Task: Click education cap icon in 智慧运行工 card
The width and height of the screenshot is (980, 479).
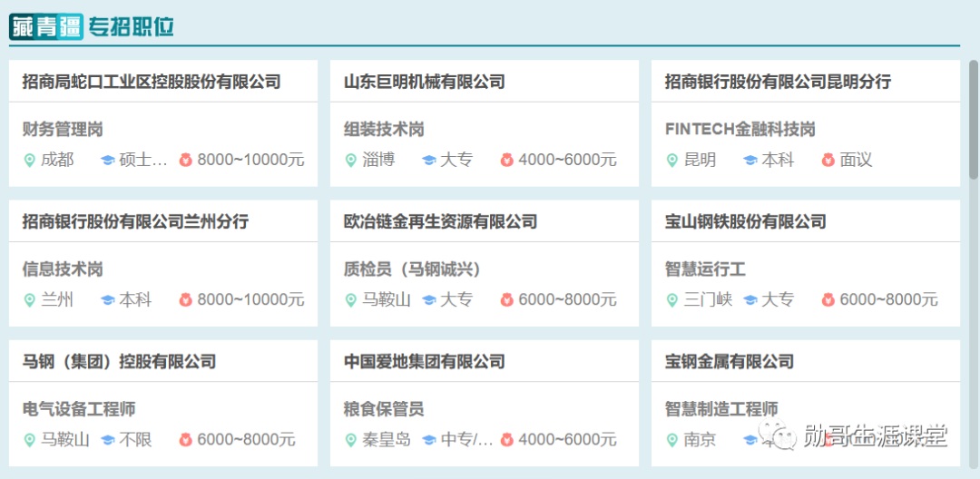Action: click(750, 300)
